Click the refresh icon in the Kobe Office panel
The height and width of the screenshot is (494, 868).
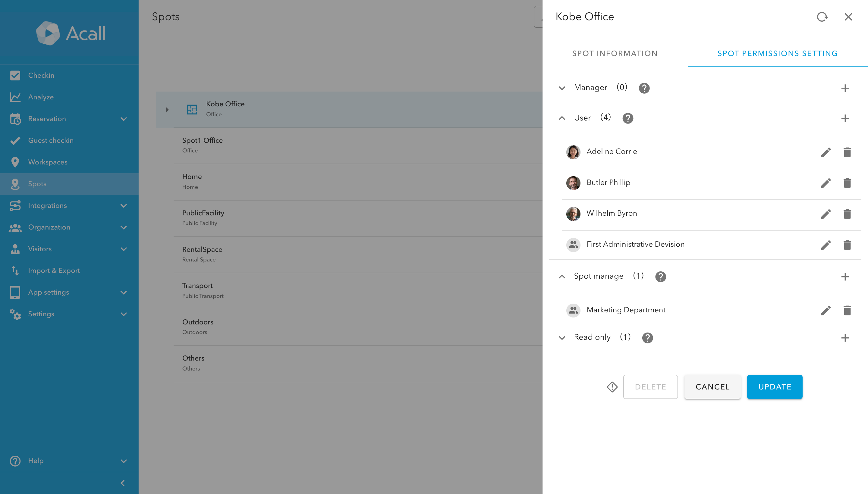(x=822, y=17)
